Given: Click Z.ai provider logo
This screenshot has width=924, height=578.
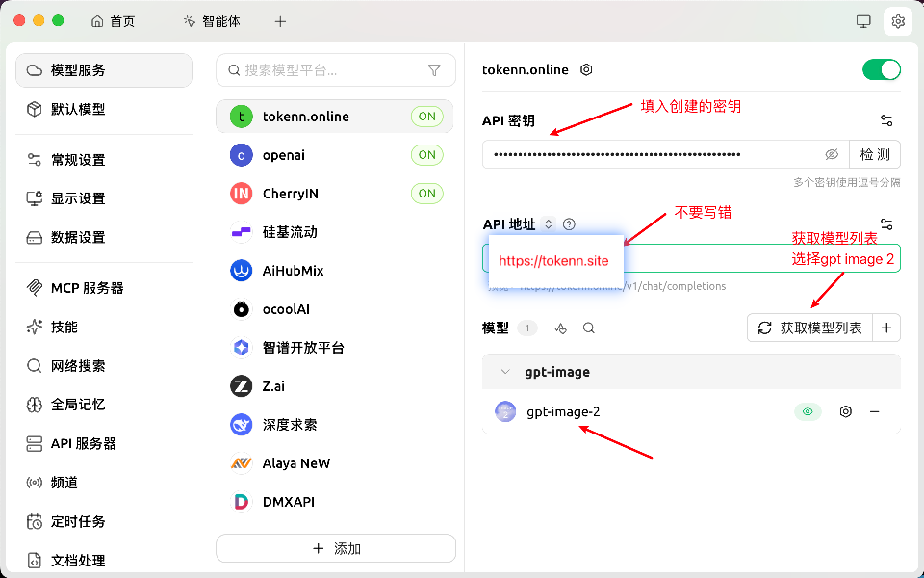Looking at the screenshot, I should click(x=241, y=386).
